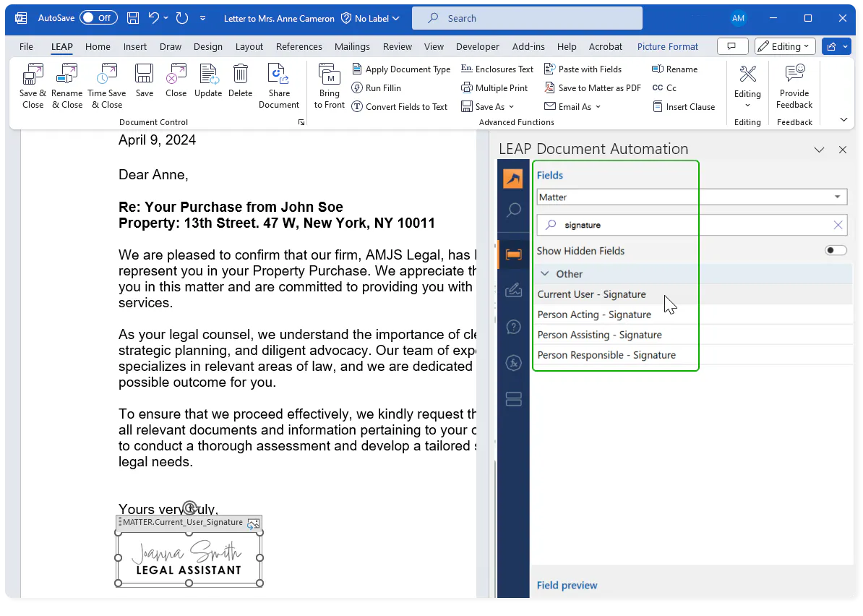Clear the signature search box

[838, 225]
